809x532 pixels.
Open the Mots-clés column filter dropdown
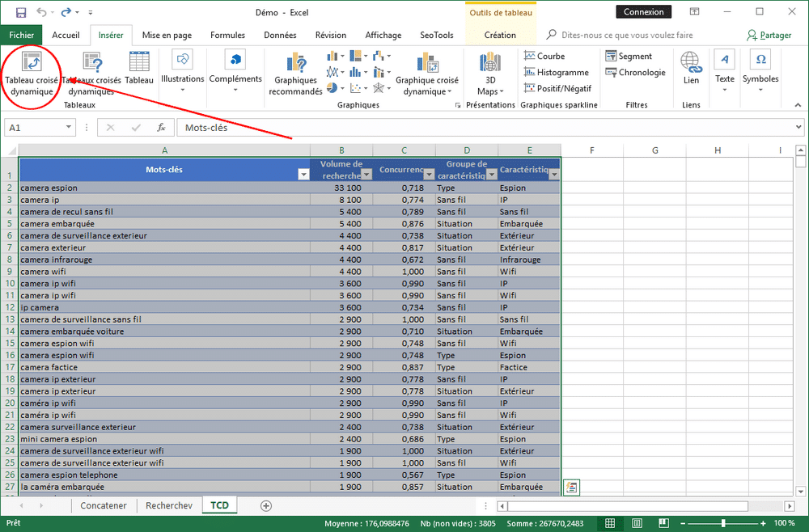coord(304,175)
